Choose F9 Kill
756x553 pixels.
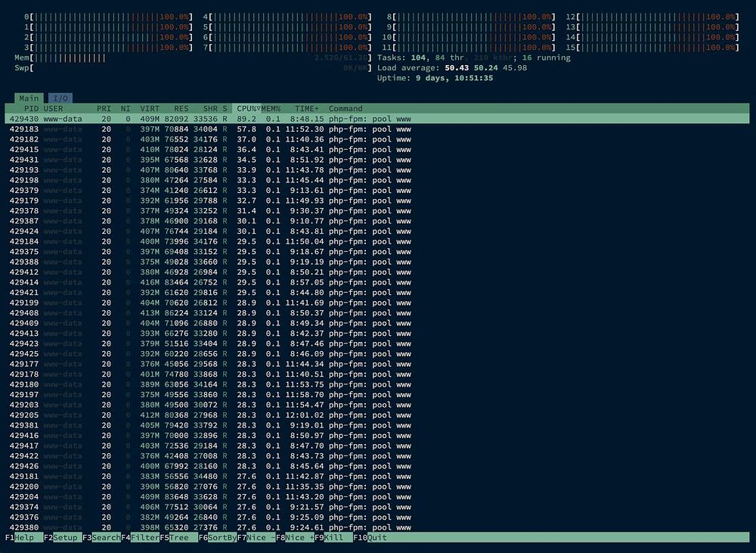point(333,538)
